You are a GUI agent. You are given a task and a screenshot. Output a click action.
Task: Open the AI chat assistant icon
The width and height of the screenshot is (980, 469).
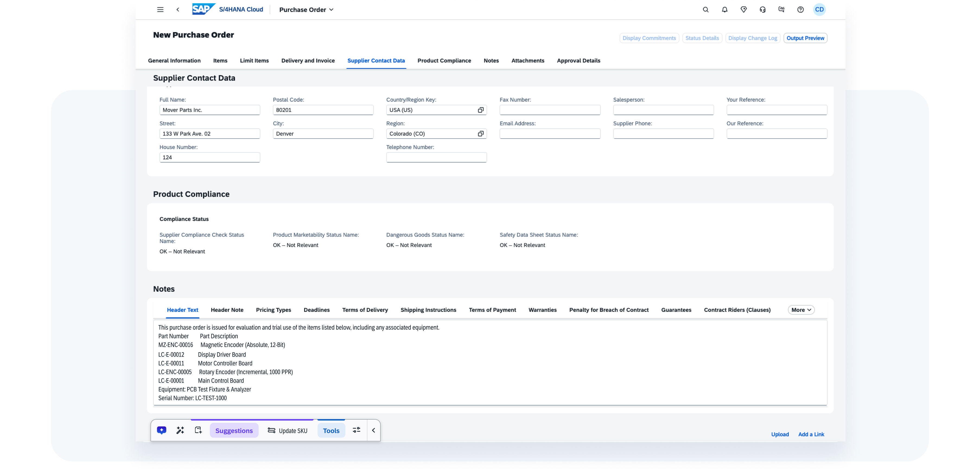point(162,430)
